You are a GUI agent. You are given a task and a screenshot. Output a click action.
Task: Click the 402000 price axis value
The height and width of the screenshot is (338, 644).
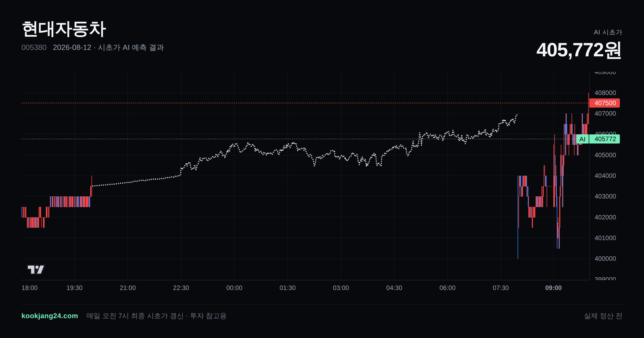(605, 217)
